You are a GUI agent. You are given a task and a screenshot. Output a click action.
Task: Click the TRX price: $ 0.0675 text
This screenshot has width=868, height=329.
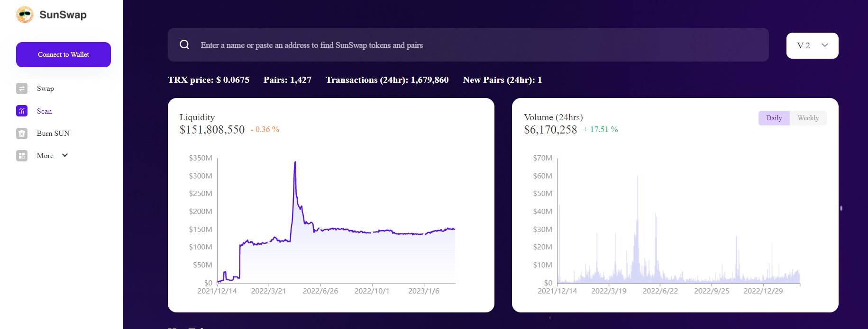(x=209, y=80)
